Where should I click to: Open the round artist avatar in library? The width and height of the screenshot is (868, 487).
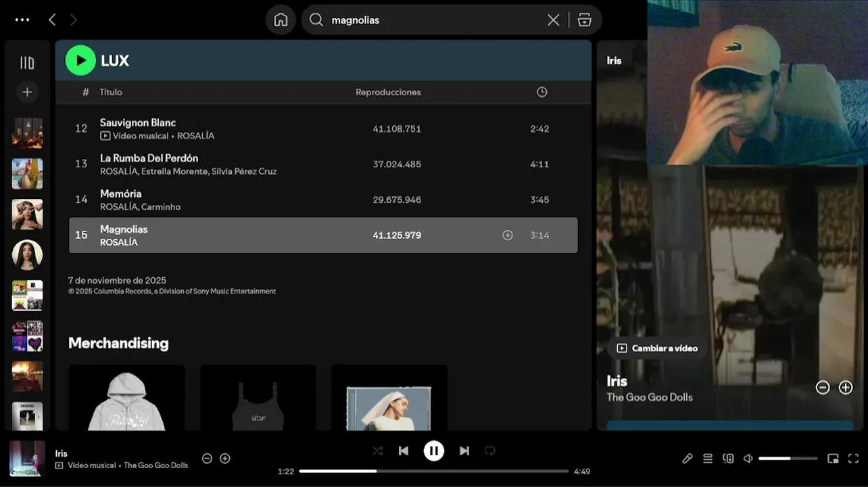27,255
